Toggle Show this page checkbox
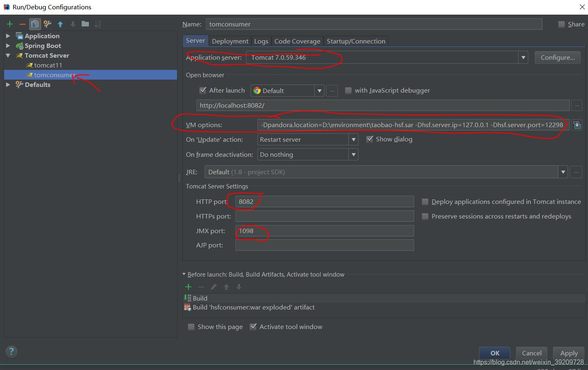The image size is (588, 370). [191, 327]
